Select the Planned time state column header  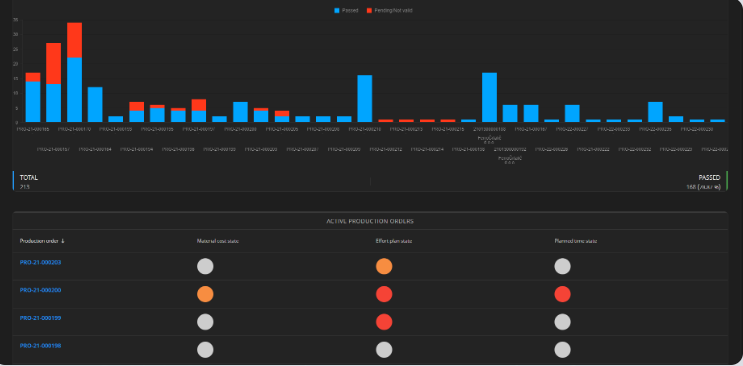coord(576,241)
